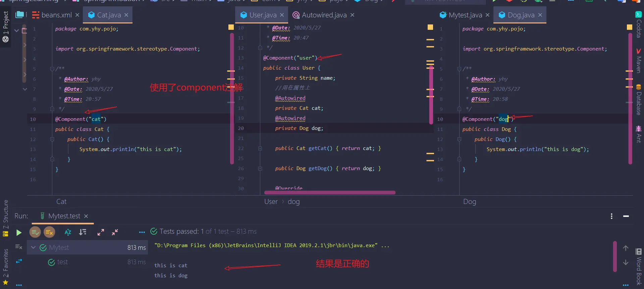Viewport: 644px width, 289px height.
Task: Open the Maven tool window
Action: coord(639,61)
